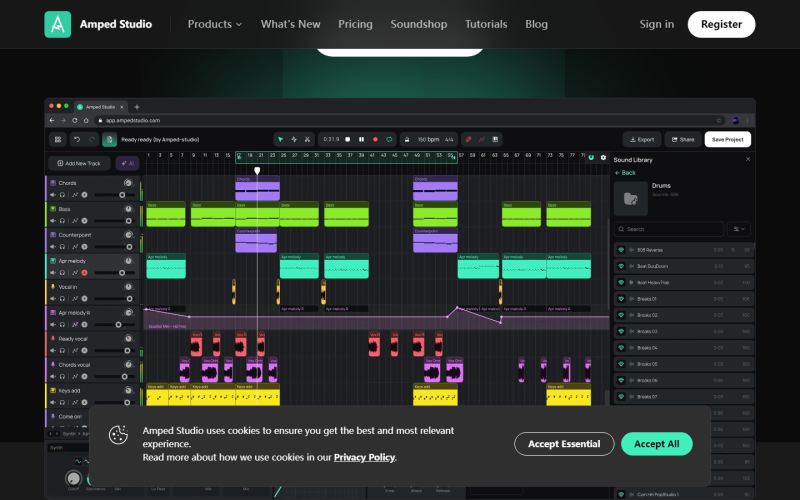Toggle the green snap magnet icon
The image size is (800, 500).
tap(591, 158)
